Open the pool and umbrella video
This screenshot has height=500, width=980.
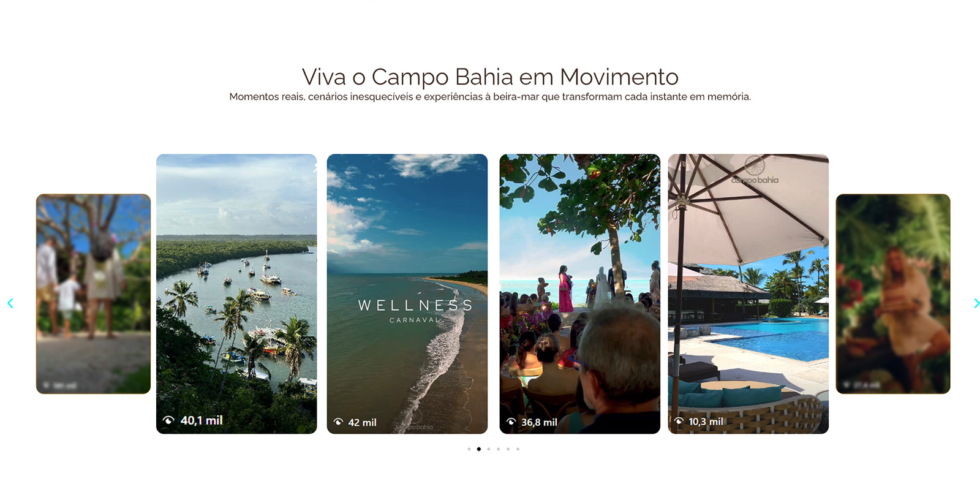tap(748, 294)
